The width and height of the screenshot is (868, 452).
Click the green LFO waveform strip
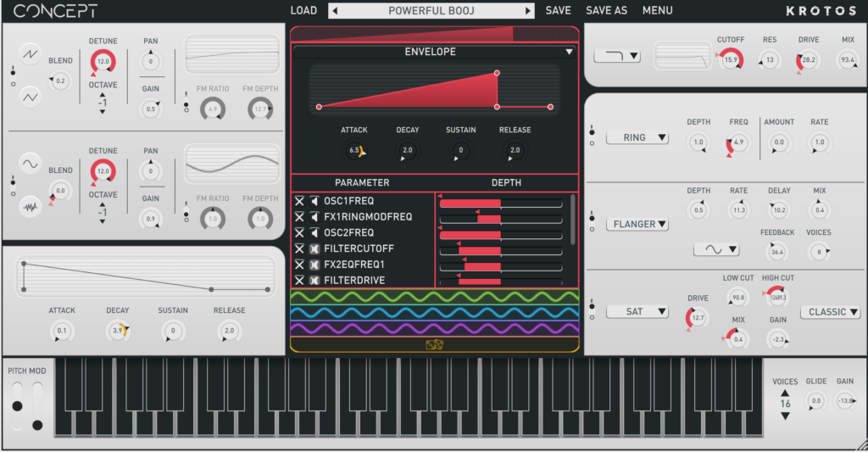[434, 297]
